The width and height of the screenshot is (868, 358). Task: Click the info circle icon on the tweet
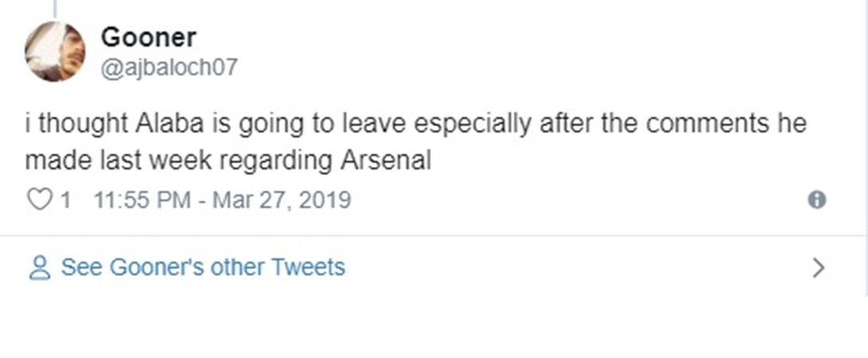click(x=816, y=200)
